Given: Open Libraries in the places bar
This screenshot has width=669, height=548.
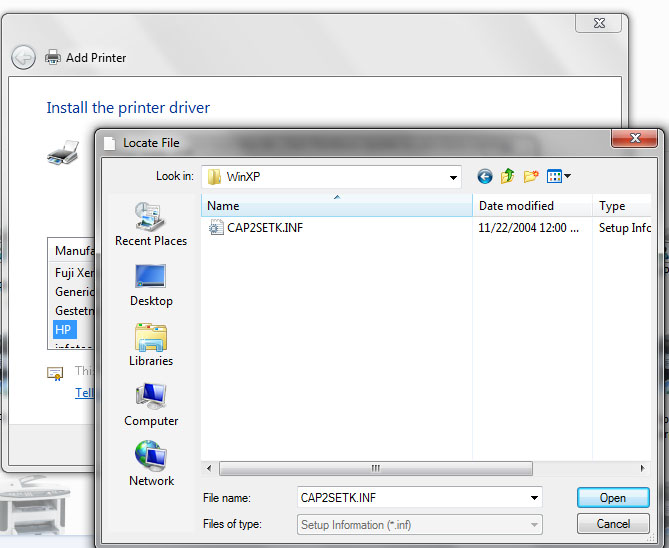Looking at the screenshot, I should (x=151, y=345).
